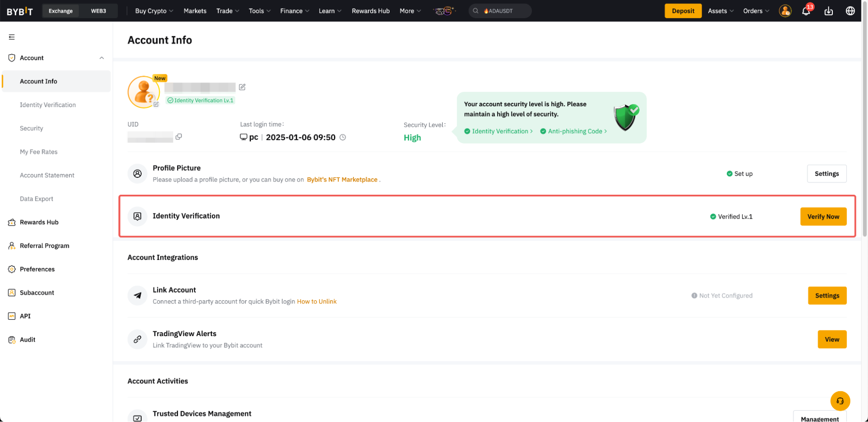Collapse the Account section in sidebar
This screenshot has width=868, height=422.
[102, 58]
